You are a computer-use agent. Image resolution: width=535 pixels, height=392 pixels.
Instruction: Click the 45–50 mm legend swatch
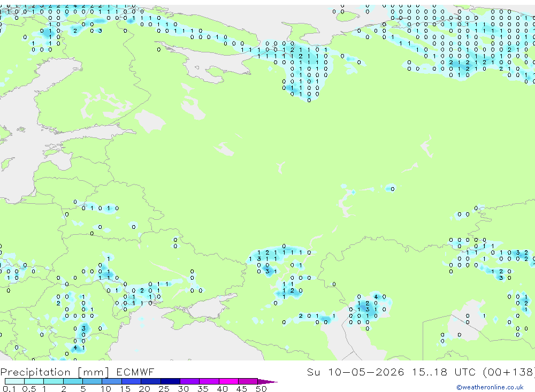[x=248, y=381]
